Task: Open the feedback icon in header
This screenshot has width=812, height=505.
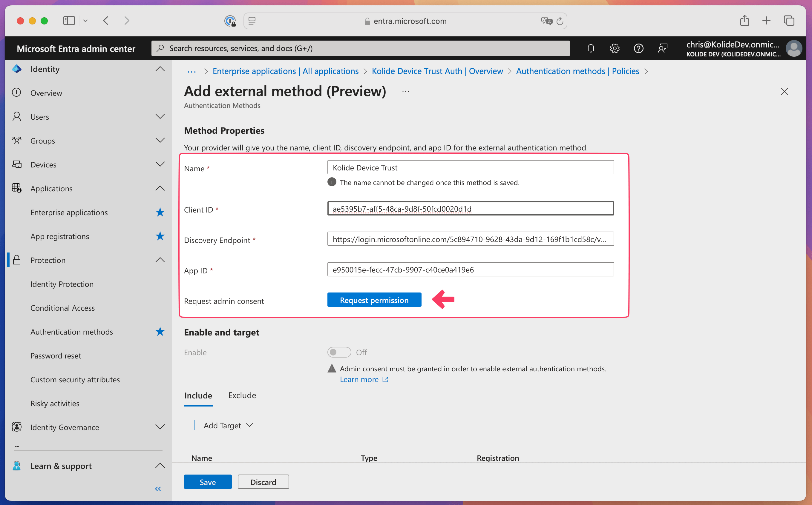Action: pos(662,48)
